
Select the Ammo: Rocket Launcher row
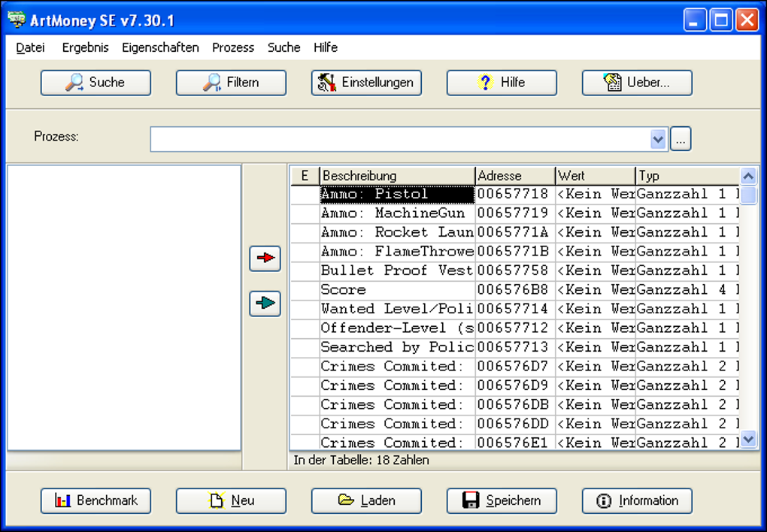tap(515, 232)
